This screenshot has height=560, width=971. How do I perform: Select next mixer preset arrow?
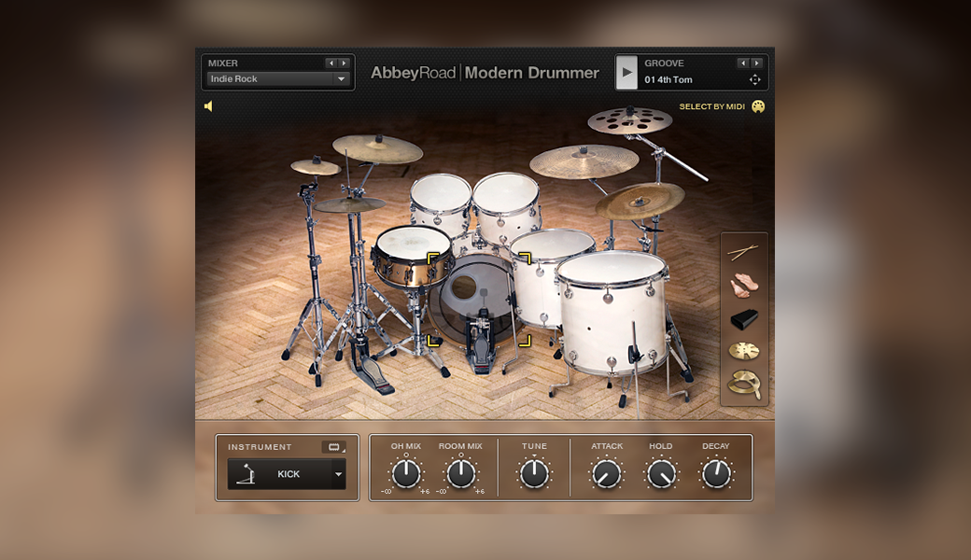(344, 63)
